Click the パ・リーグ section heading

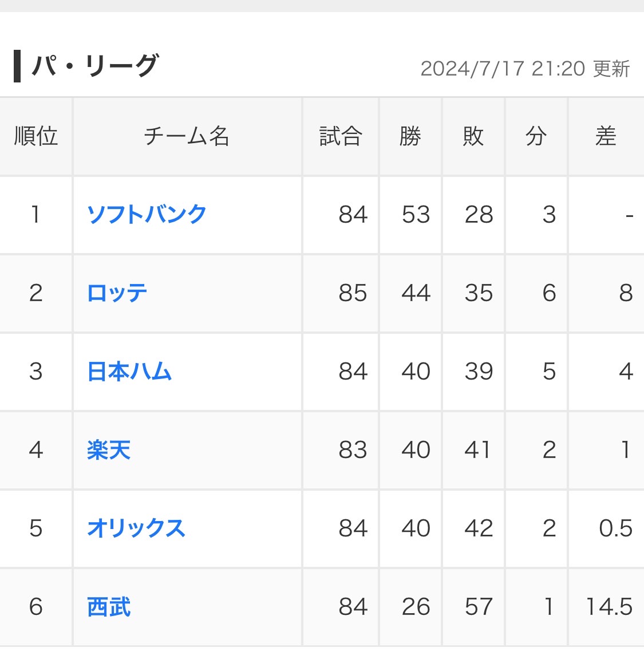point(94,66)
